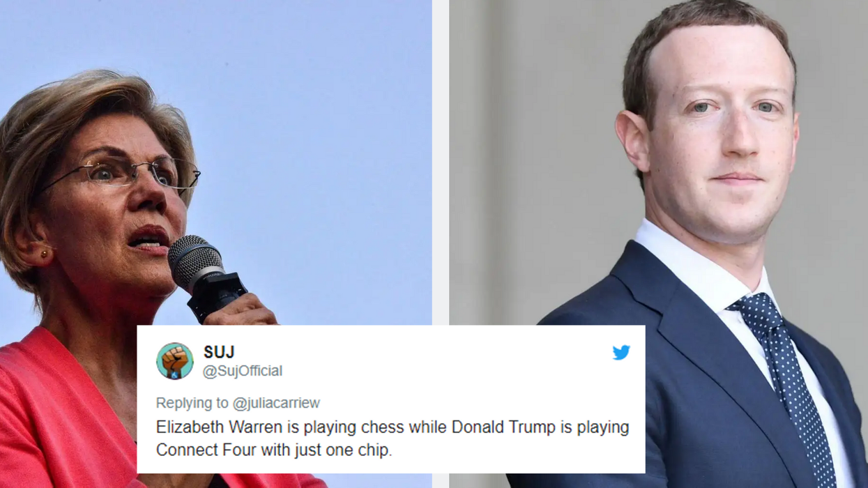Image resolution: width=868 pixels, height=488 pixels.
Task: Open the @SujOfficial handle
Action: pyautogui.click(x=243, y=371)
